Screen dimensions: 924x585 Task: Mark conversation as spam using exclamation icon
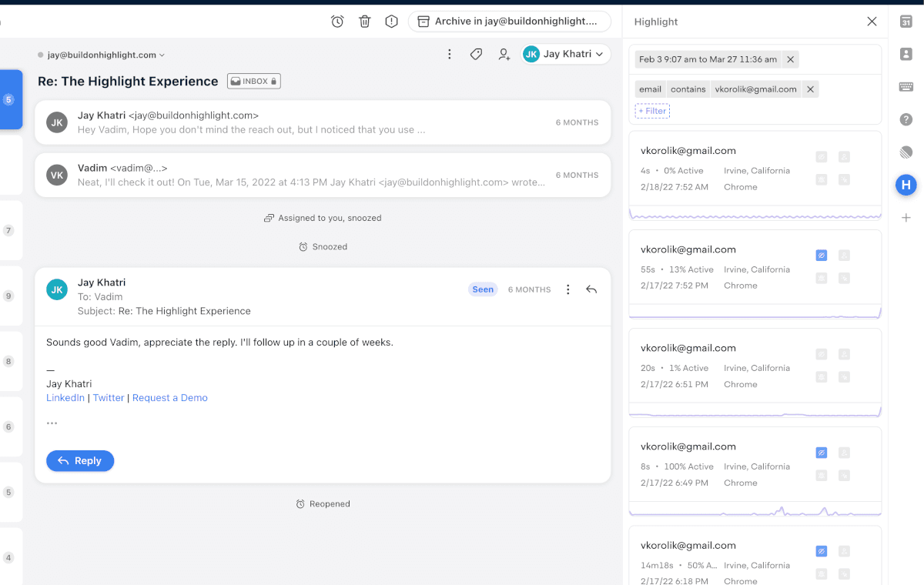tap(391, 22)
